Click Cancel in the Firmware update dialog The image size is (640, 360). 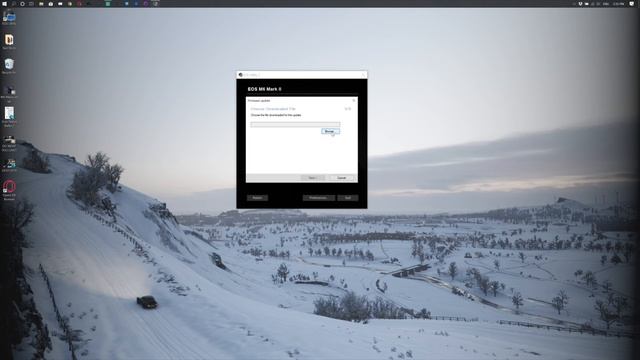pos(342,178)
